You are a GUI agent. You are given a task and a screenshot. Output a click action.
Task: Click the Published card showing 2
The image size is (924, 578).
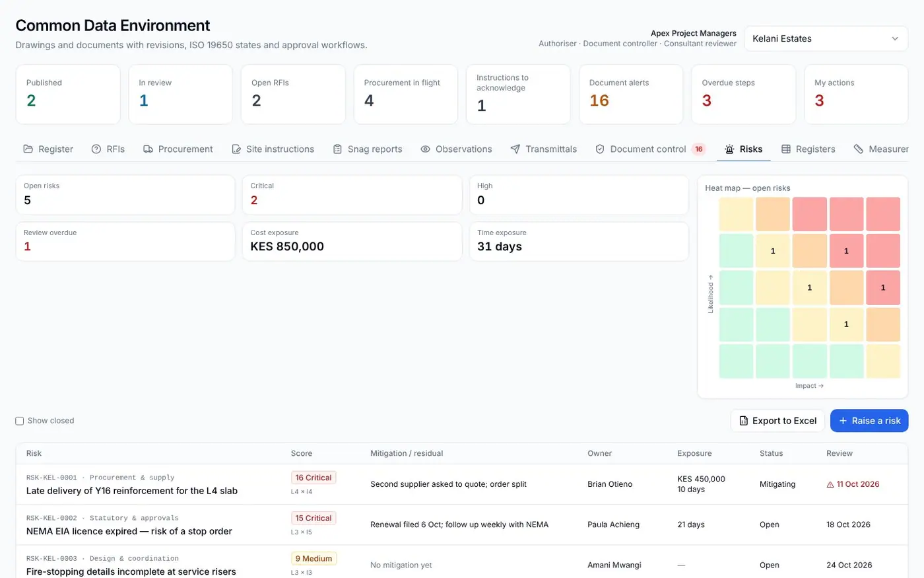click(x=68, y=94)
